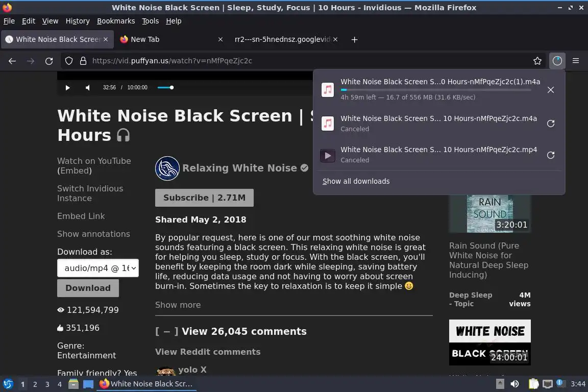Expand description with Show more
This screenshot has height=392, width=588.
(178, 305)
